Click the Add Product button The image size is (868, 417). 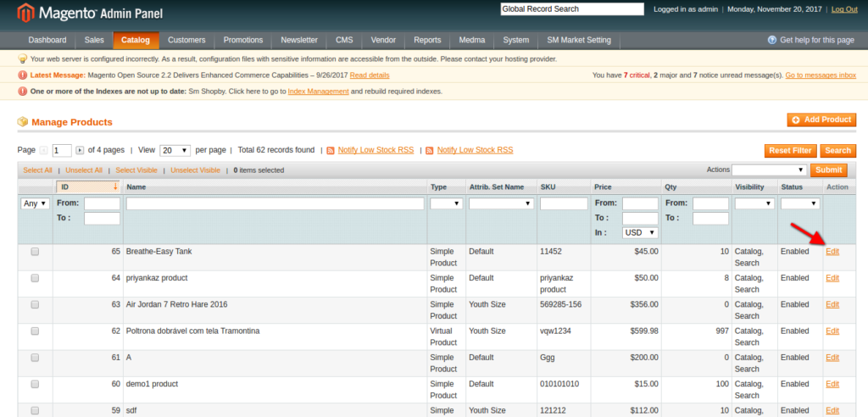click(x=821, y=120)
